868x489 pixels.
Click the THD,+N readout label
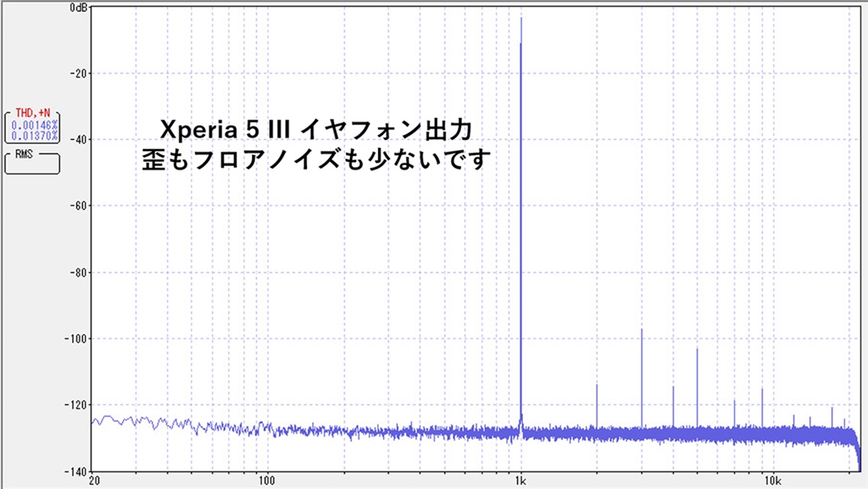pyautogui.click(x=32, y=113)
